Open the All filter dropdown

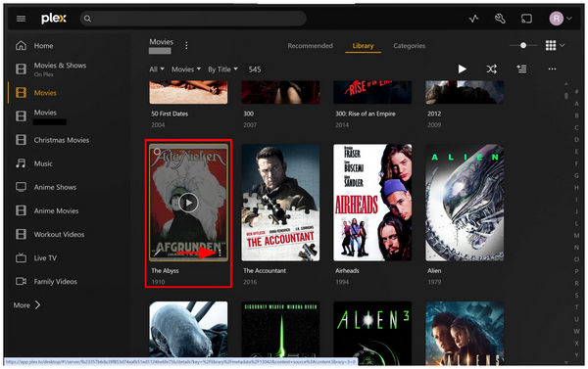click(x=157, y=69)
